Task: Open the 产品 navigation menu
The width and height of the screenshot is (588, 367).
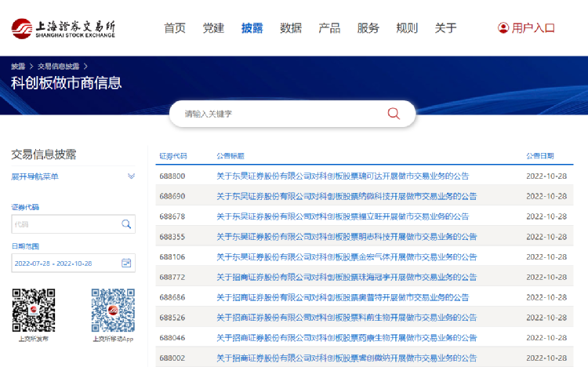Action: pyautogui.click(x=329, y=27)
